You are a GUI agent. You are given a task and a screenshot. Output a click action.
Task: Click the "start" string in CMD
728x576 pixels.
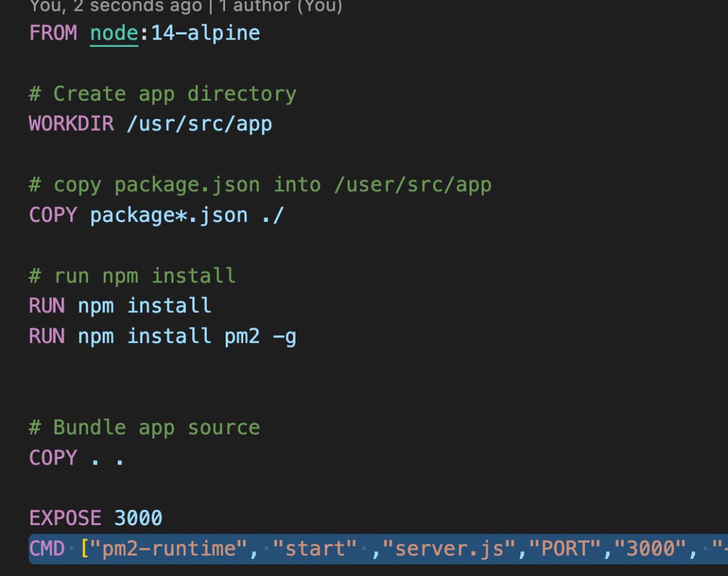pyautogui.click(x=315, y=549)
